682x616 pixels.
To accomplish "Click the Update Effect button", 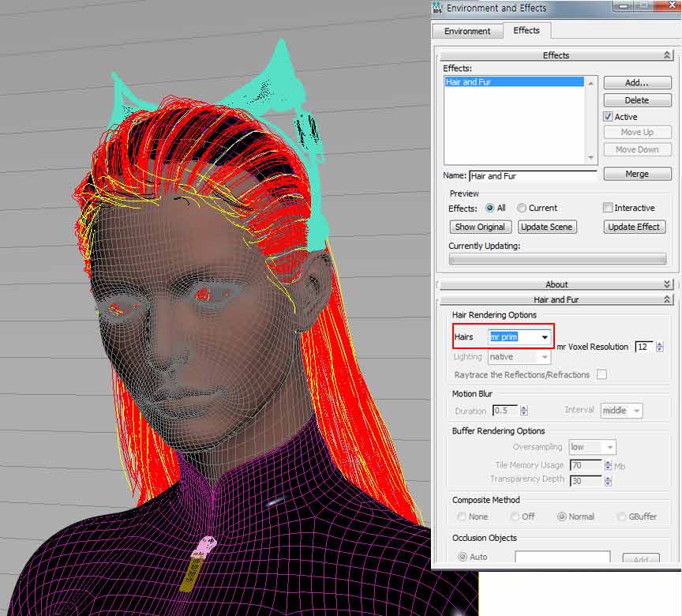I will click(x=634, y=227).
